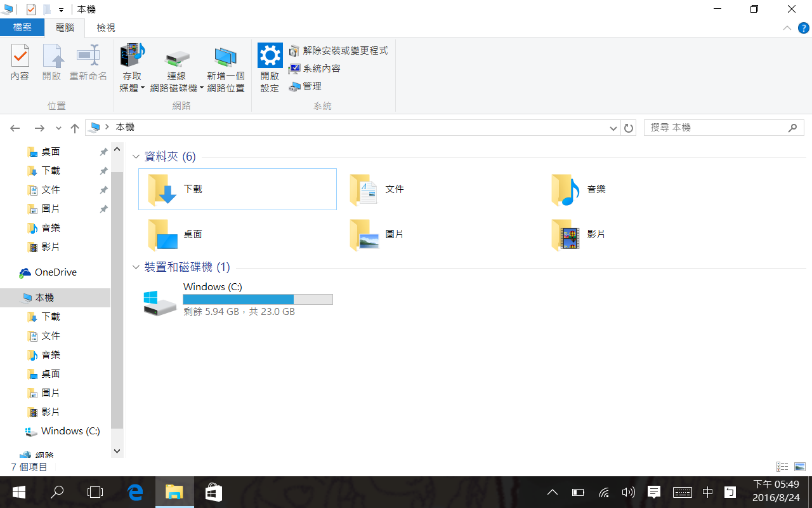Open address bar history dropdown
The width and height of the screenshot is (812, 508).
613,128
